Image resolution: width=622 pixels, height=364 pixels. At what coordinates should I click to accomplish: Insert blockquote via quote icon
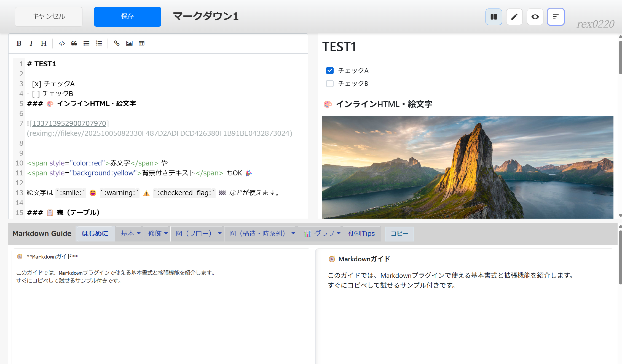[74, 43]
